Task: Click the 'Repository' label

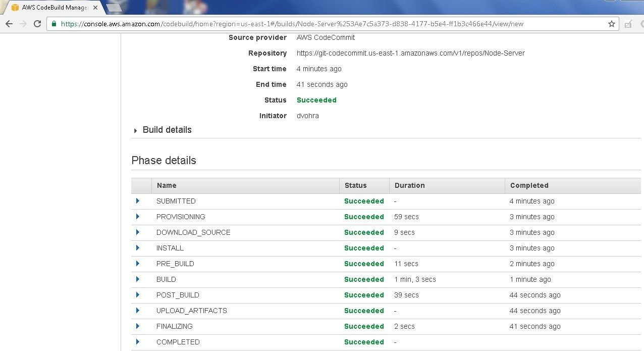Action: pos(267,53)
